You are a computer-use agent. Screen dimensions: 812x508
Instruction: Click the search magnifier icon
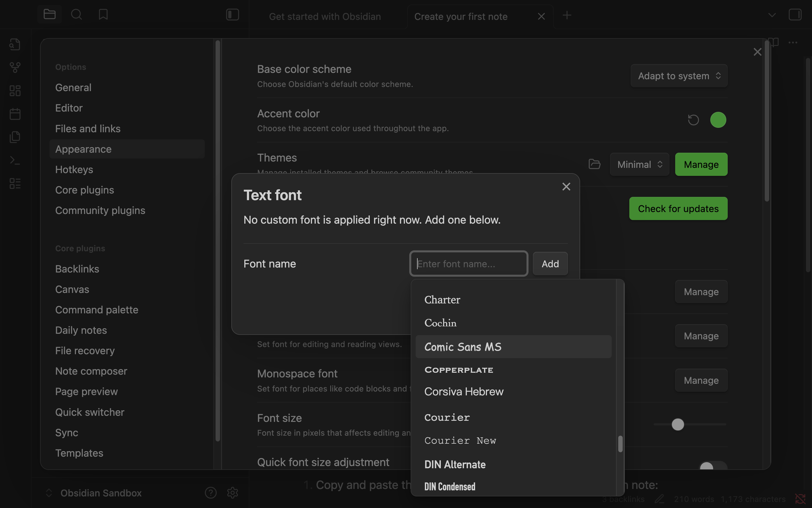coord(76,14)
